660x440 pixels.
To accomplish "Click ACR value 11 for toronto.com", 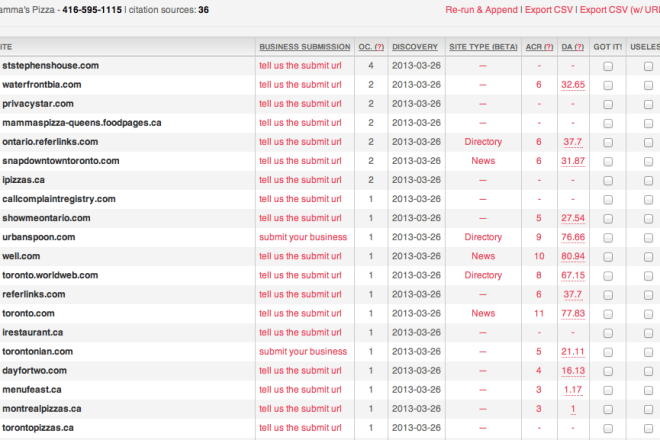I will click(539, 313).
